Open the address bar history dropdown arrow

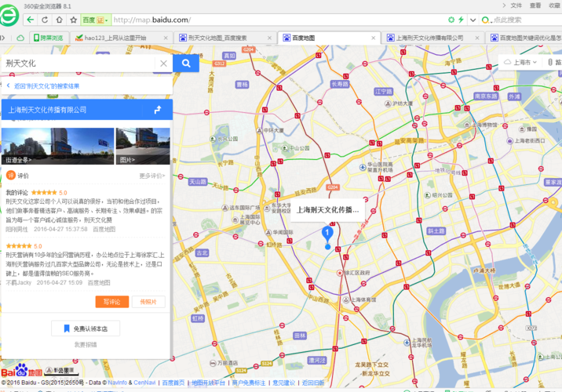[x=473, y=20]
